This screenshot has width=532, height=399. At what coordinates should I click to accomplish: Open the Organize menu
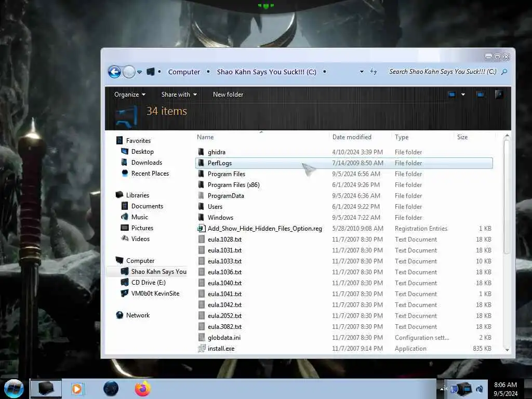point(129,95)
